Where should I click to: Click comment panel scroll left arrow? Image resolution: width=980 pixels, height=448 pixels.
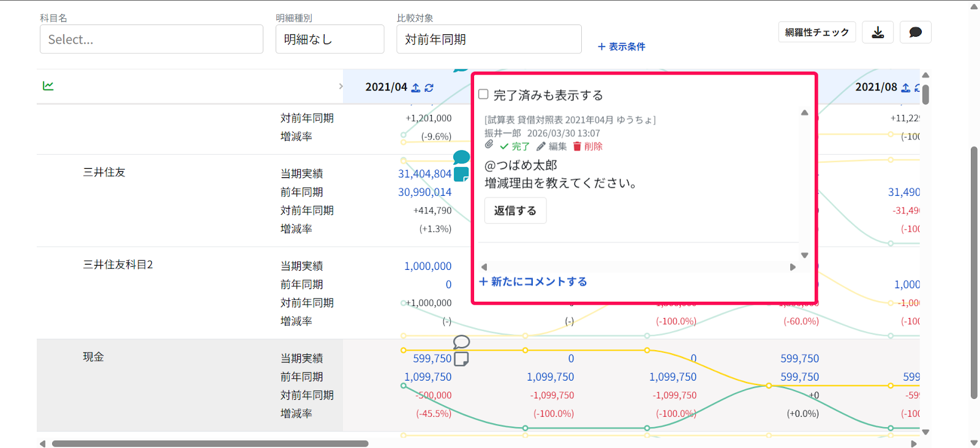click(484, 267)
